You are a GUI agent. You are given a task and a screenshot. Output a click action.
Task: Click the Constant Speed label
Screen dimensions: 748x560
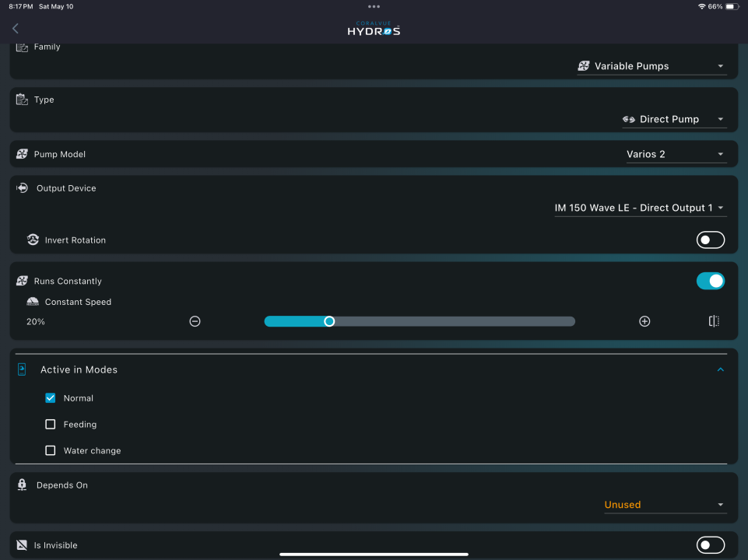(79, 302)
